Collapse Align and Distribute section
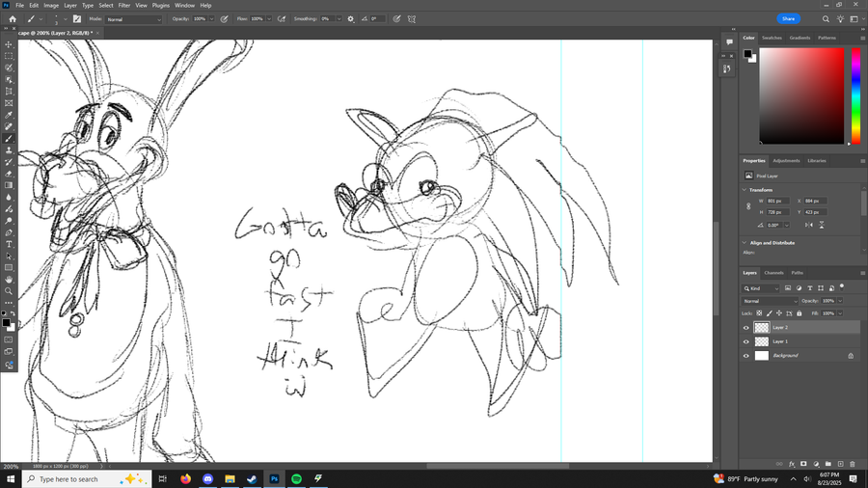The image size is (868, 488). [x=745, y=243]
